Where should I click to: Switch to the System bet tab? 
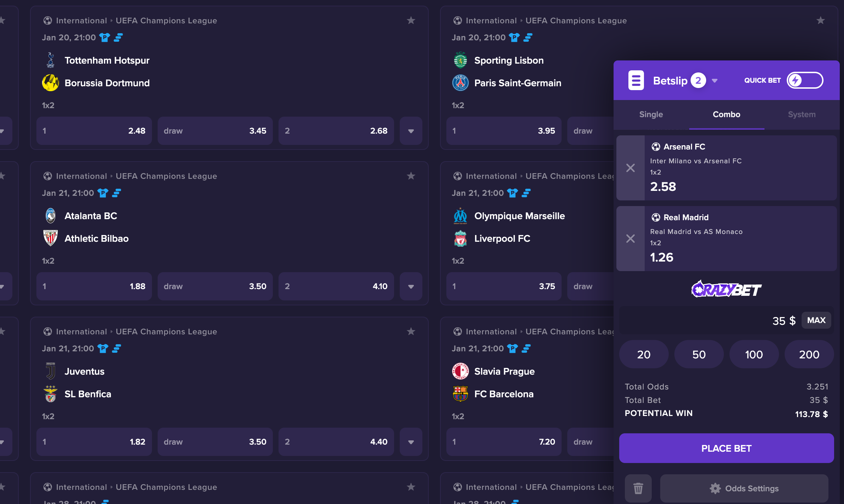pos(802,115)
